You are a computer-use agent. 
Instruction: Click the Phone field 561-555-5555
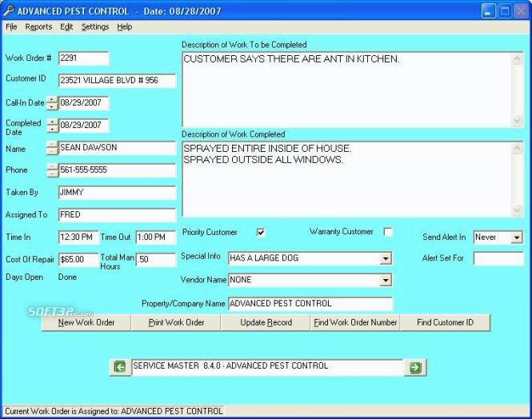coord(118,170)
